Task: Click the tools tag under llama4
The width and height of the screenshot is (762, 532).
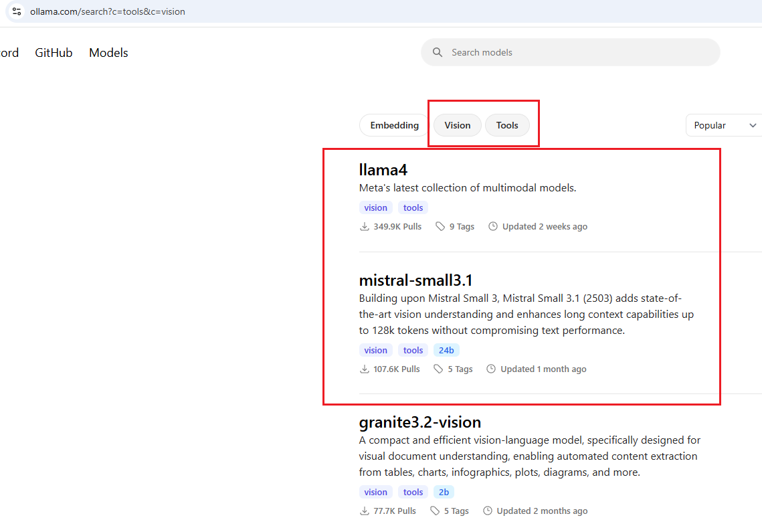Action: [413, 207]
